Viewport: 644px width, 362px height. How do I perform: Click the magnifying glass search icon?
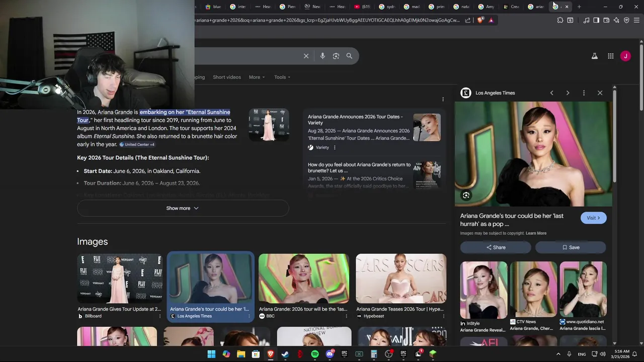tap(349, 56)
